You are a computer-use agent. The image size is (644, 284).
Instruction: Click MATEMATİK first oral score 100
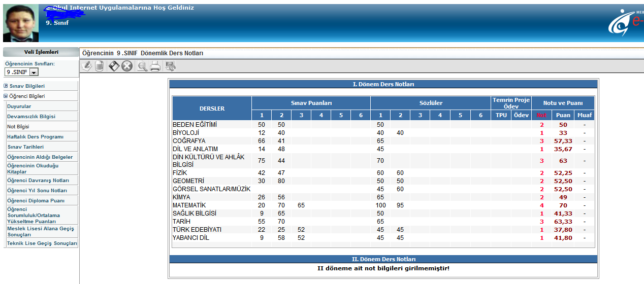pyautogui.click(x=381, y=205)
